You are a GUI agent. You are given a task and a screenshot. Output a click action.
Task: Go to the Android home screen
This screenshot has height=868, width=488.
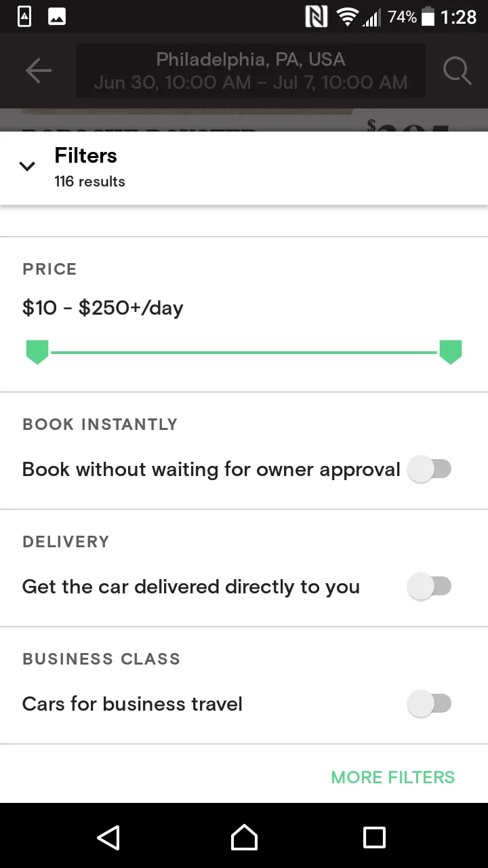point(244,837)
